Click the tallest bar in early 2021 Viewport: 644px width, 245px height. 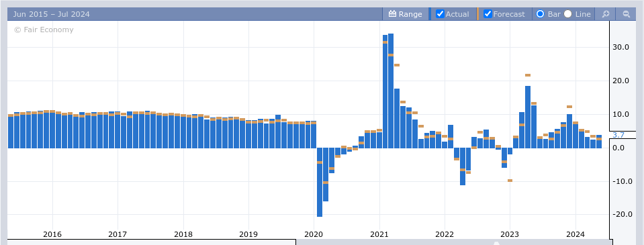point(391,91)
